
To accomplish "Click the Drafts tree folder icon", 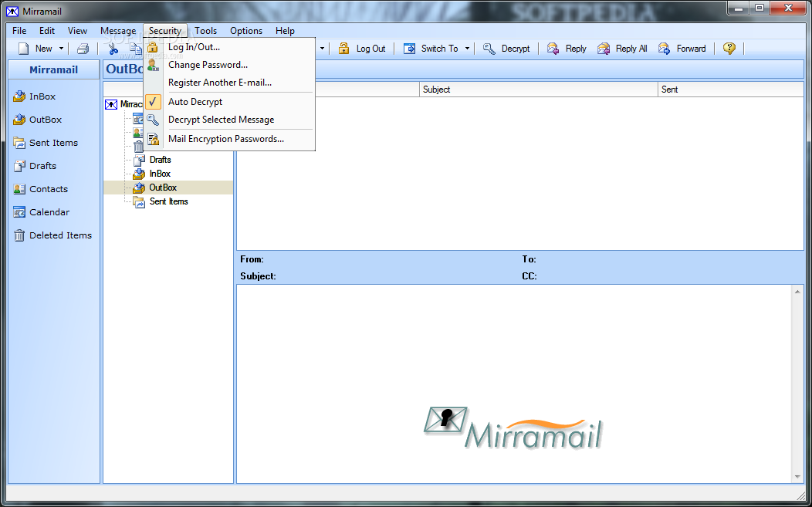I will (x=139, y=160).
